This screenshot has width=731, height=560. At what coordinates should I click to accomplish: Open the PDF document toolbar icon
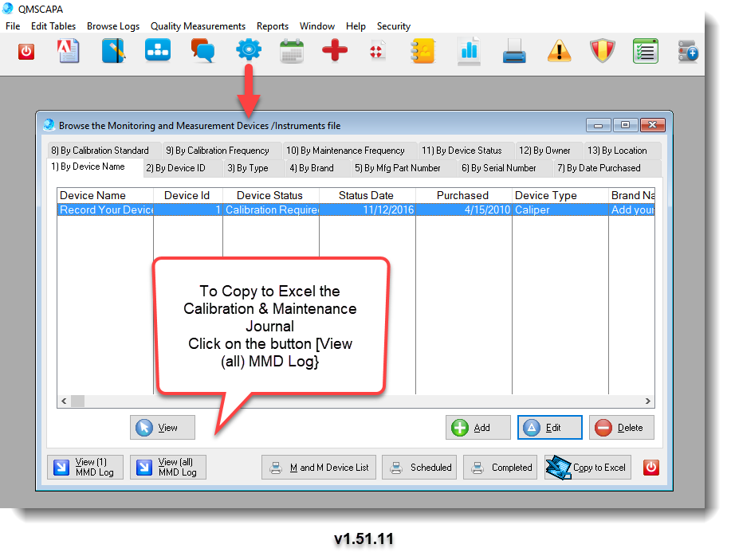pyautogui.click(x=68, y=49)
